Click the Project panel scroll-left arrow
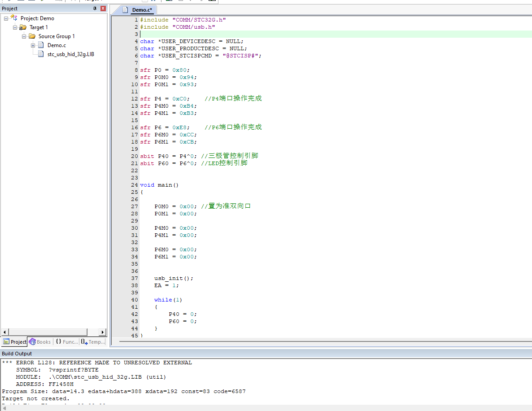This screenshot has width=532, height=411. [4, 332]
